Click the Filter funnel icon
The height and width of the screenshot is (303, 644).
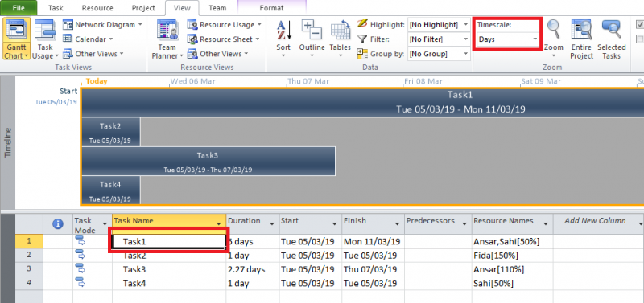coord(362,39)
